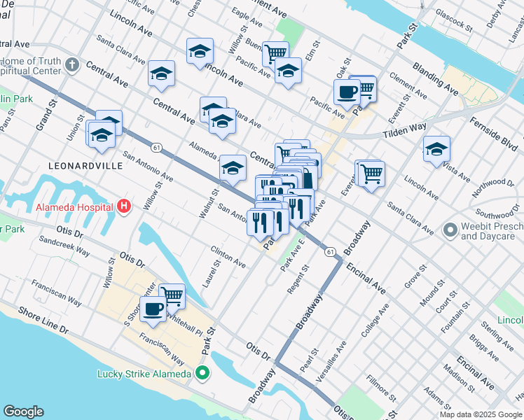This screenshot has width=524, height=420.
Task: Click the Fillmore St street label
Action: [381, 388]
